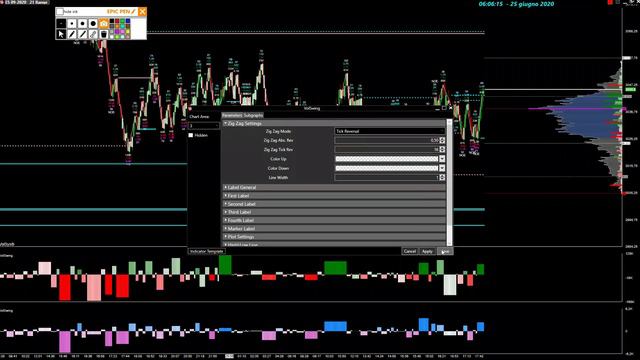Click the 'Zig Zag Mode' label
Viewport: 640px width, 360px height.
278,131
